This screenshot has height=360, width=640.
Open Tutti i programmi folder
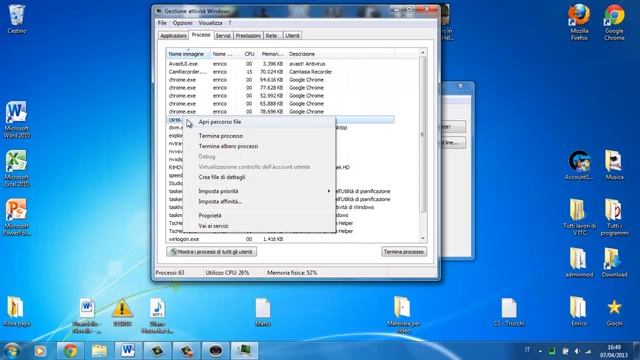(x=614, y=218)
